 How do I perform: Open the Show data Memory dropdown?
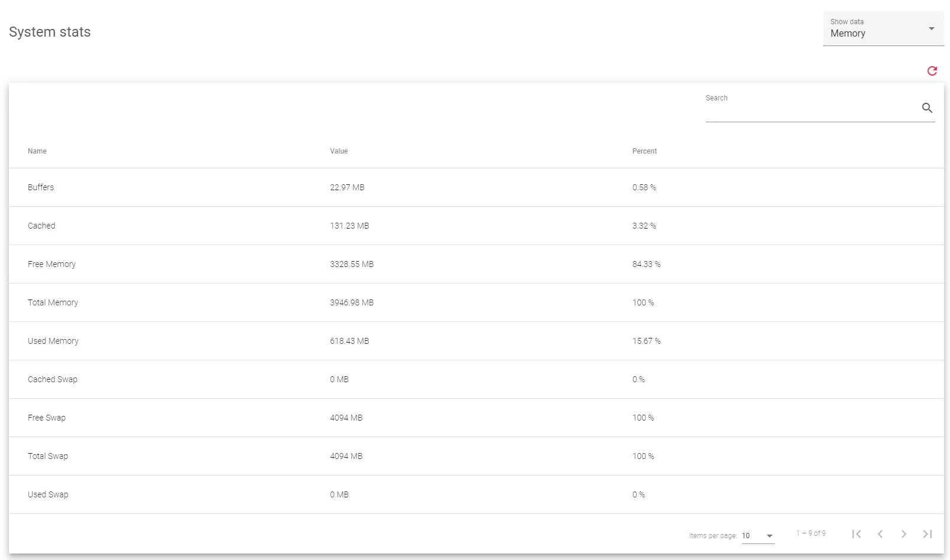883,29
